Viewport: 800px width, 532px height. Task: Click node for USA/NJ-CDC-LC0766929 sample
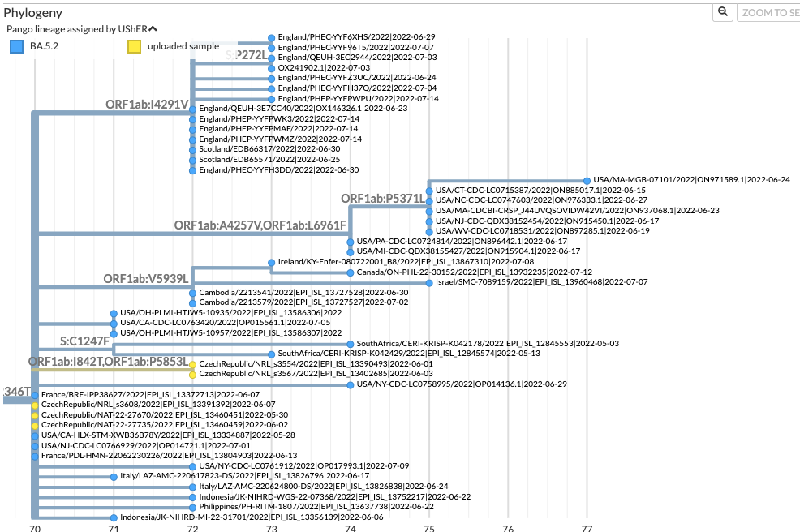[35, 446]
